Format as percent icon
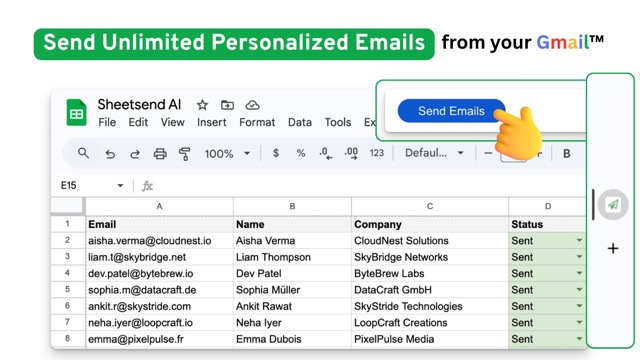Screen dimensions: 640x360 tap(301, 153)
